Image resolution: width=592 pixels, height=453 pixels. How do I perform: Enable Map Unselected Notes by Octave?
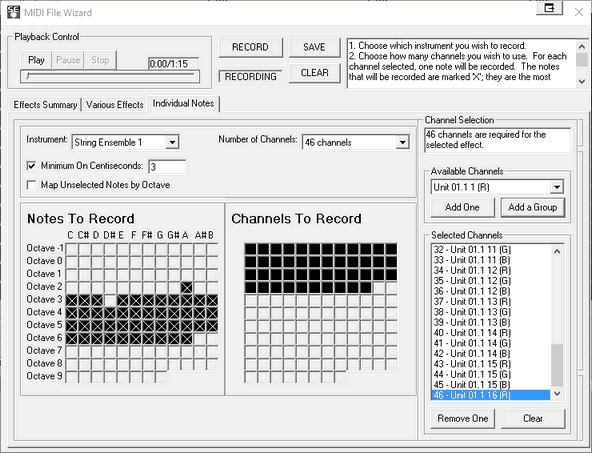pos(32,185)
